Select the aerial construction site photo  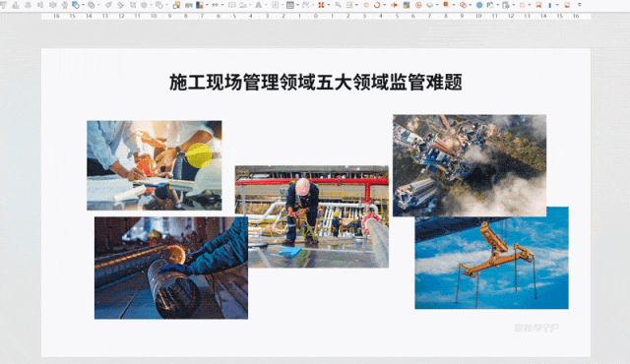[470, 165]
